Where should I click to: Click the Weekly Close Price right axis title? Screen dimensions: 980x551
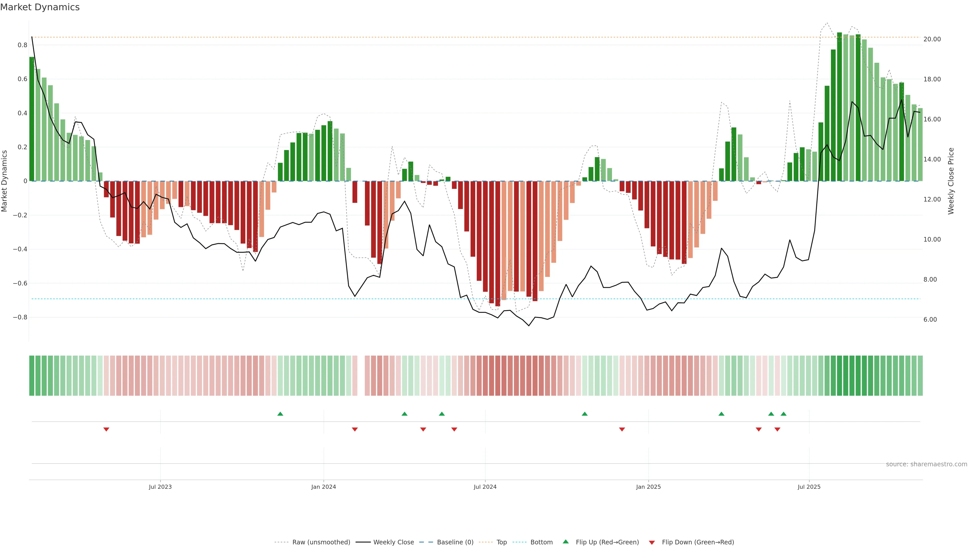pyautogui.click(x=951, y=181)
